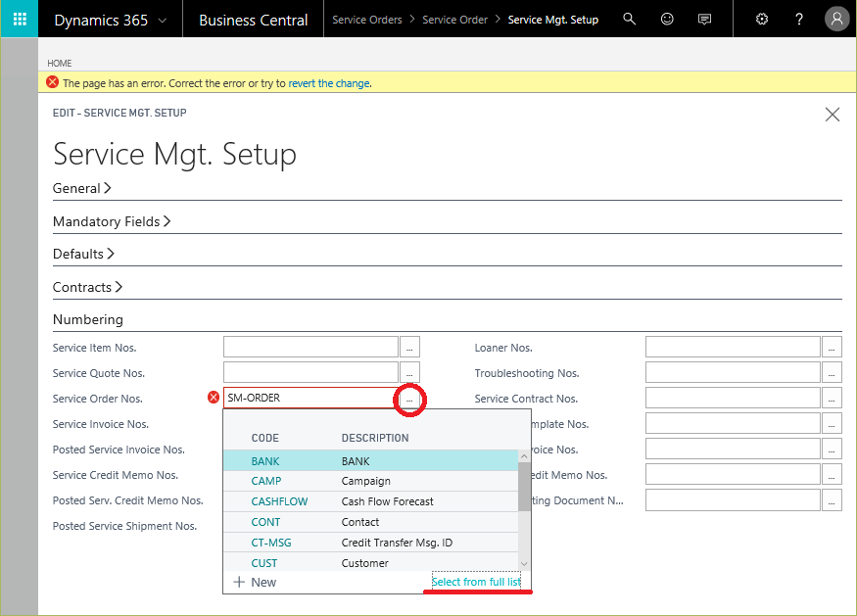Click the Customer description cell
Screen dimensions: 857x616
pyautogui.click(x=364, y=563)
